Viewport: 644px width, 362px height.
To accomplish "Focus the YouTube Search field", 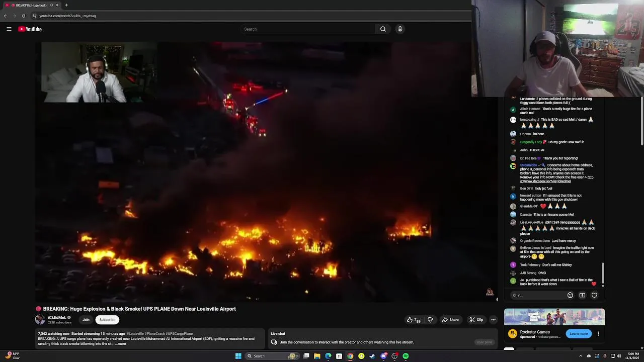I will 308,29.
